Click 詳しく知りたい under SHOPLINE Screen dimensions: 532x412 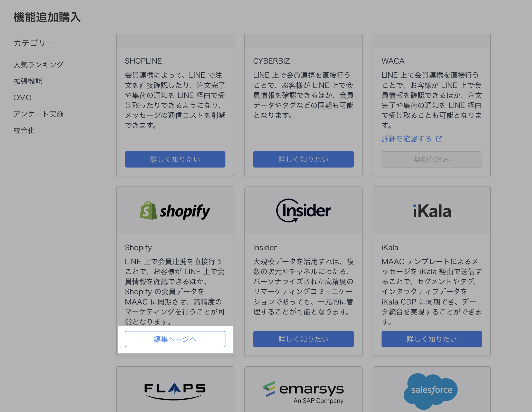tap(175, 159)
